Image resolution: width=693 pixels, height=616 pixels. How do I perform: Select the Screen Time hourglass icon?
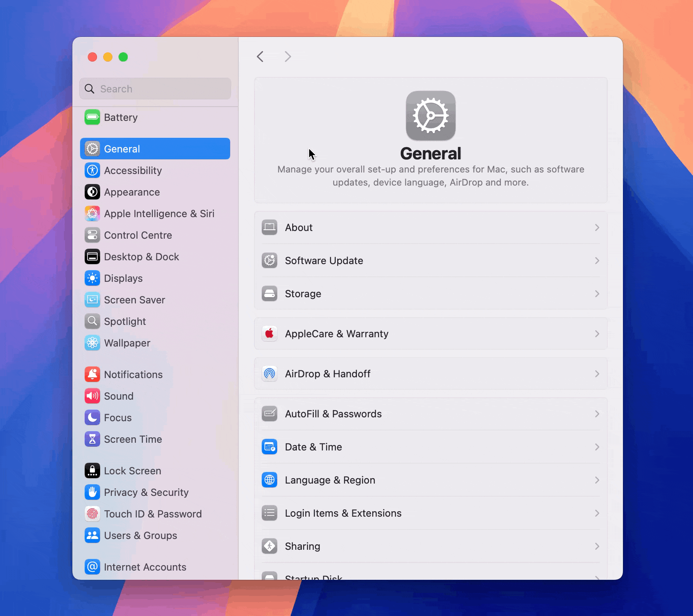click(x=92, y=439)
